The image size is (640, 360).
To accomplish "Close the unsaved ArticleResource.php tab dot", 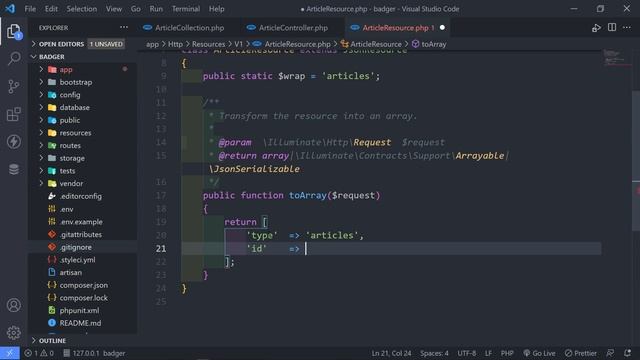I will click(x=442, y=28).
